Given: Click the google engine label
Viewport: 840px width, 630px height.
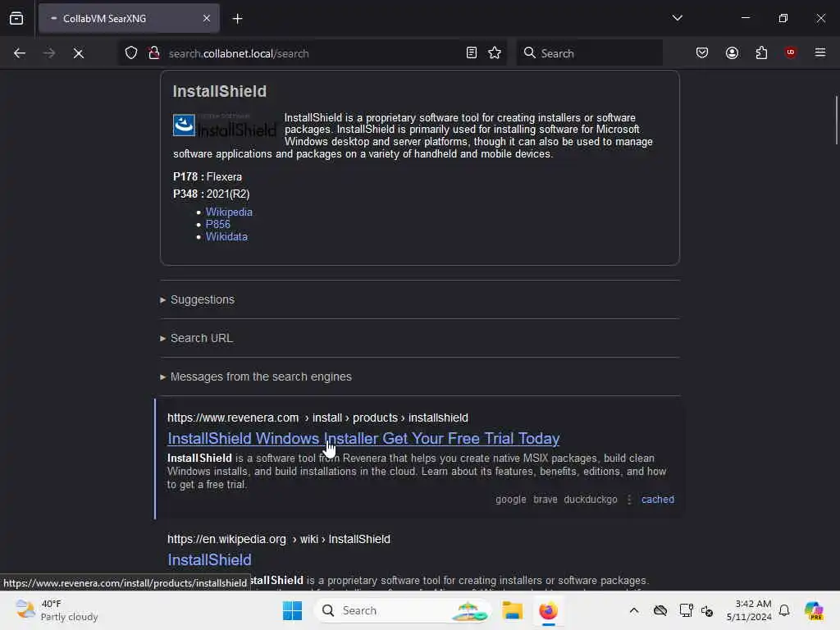Looking at the screenshot, I should (510, 500).
